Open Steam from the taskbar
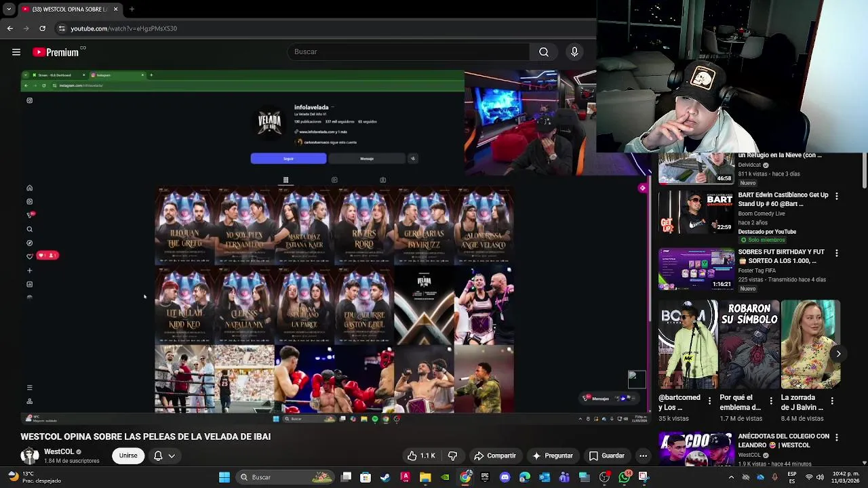The height and width of the screenshot is (488, 868). 385,477
